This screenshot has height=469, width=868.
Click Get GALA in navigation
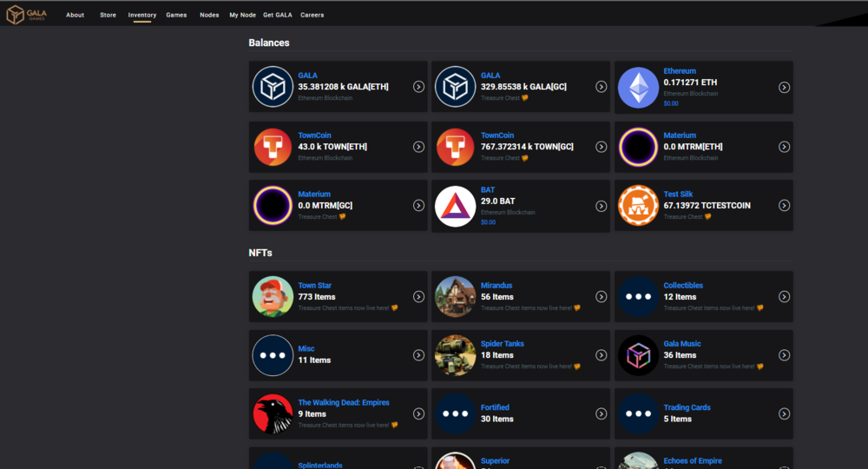pyautogui.click(x=278, y=15)
